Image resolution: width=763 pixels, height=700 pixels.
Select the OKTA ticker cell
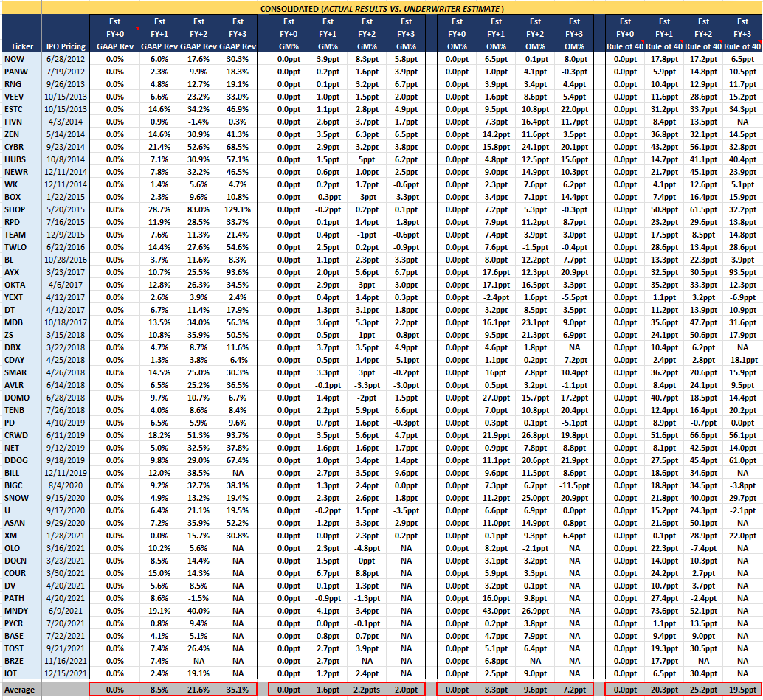[x=22, y=285]
